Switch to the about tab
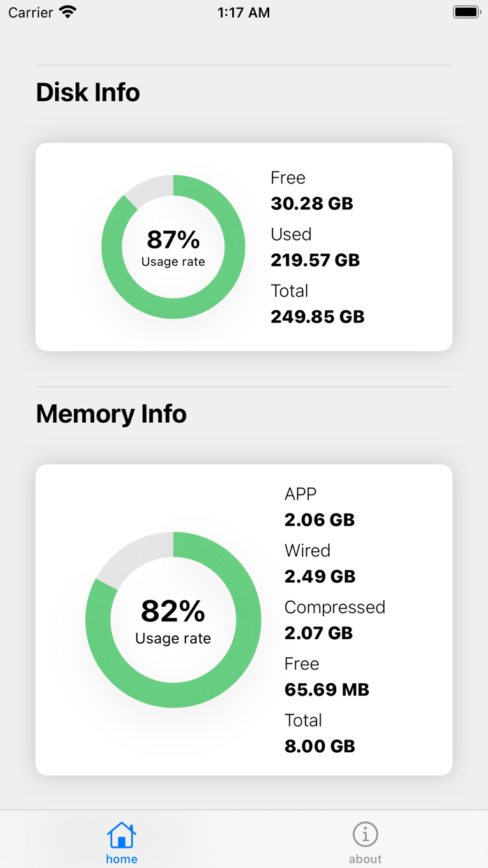 (x=365, y=840)
